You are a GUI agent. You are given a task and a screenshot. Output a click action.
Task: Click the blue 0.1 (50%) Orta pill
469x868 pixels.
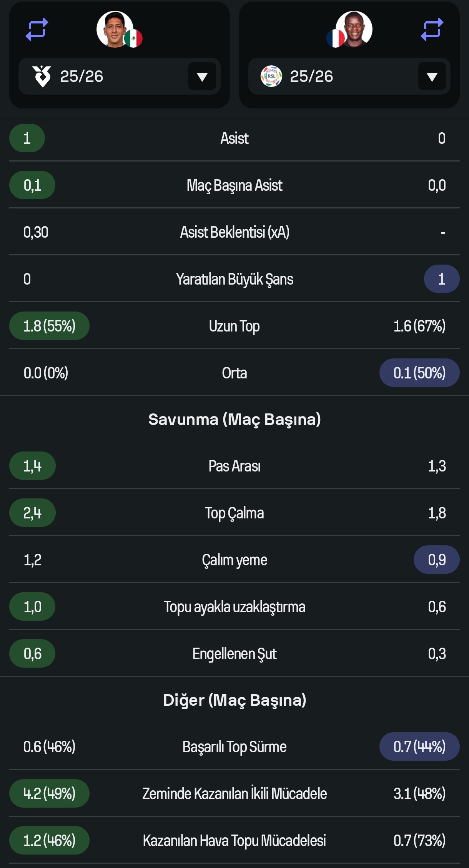tap(419, 373)
